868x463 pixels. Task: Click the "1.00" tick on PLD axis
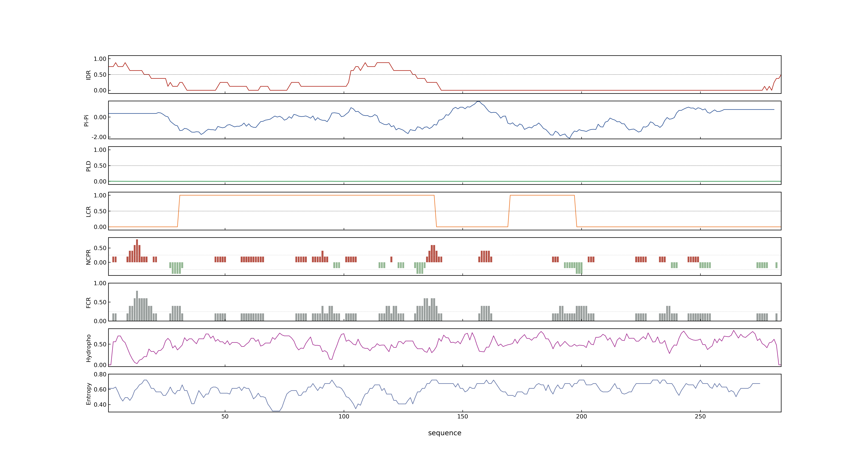coord(100,150)
